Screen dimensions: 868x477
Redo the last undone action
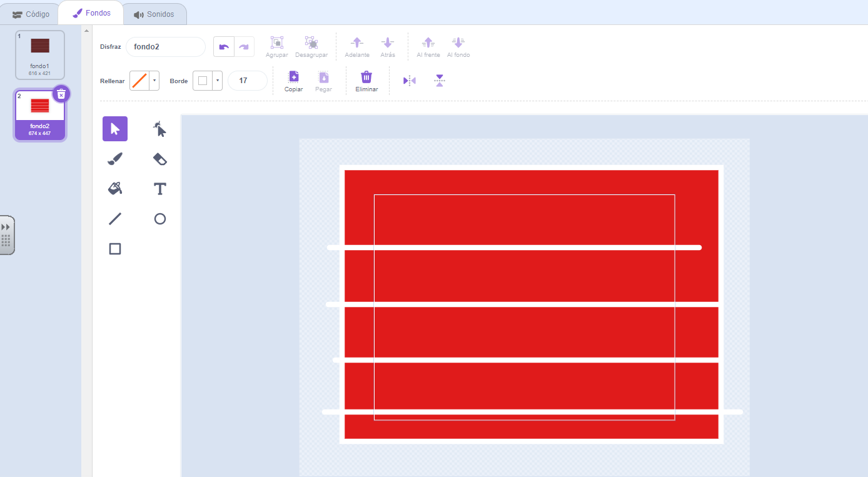pyautogui.click(x=244, y=47)
